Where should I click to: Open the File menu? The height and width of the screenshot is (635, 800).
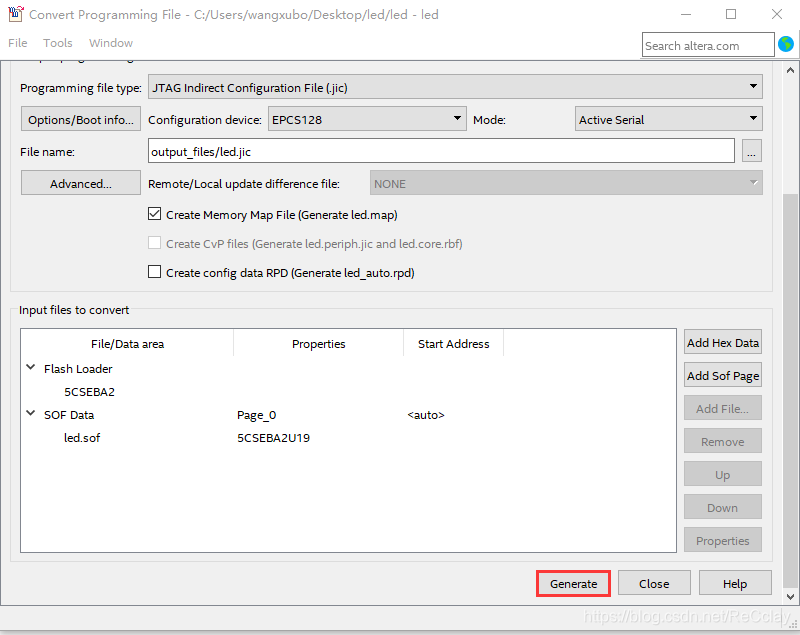click(x=18, y=43)
